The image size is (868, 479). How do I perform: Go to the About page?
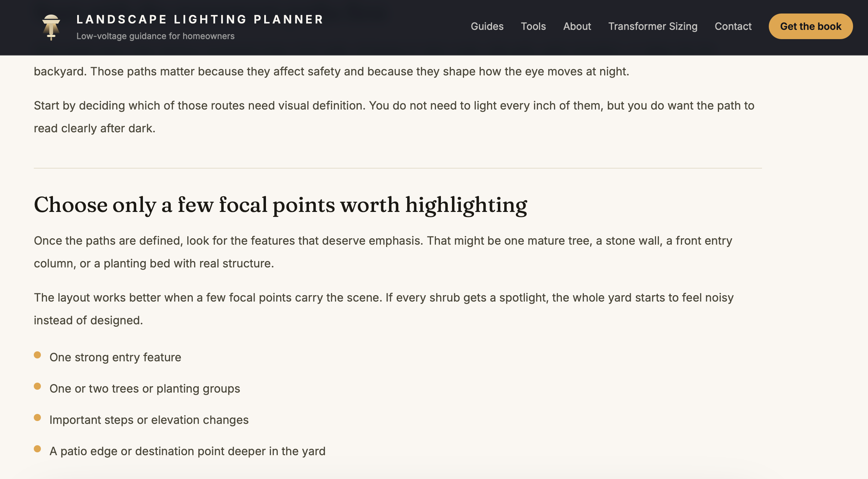(x=577, y=26)
